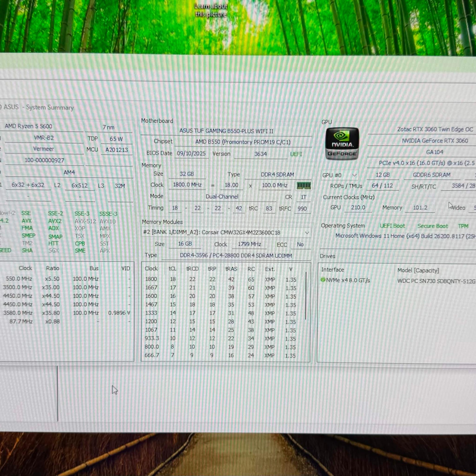Click the 1667 clock row in timings table
476x476 pixels.
[223, 288]
